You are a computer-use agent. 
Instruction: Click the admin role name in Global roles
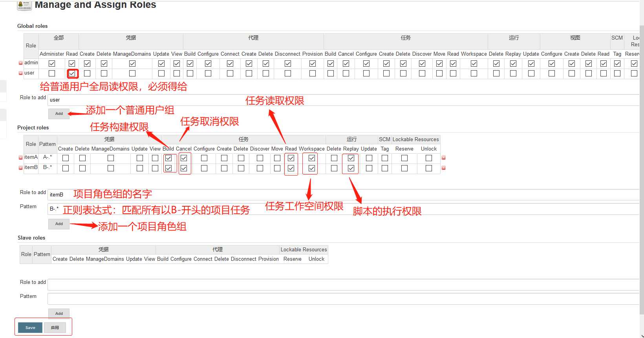[x=31, y=63]
